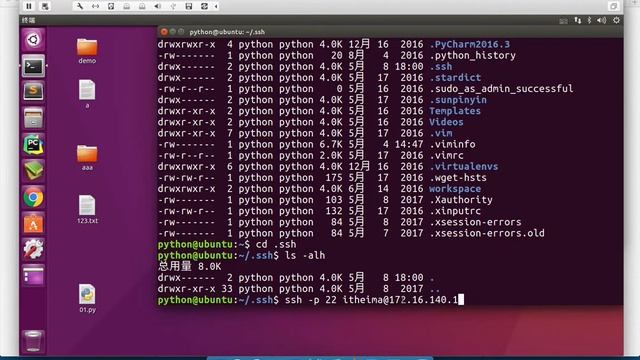Open the green book application in launcher
This screenshot has width=640, height=360.
point(33,171)
